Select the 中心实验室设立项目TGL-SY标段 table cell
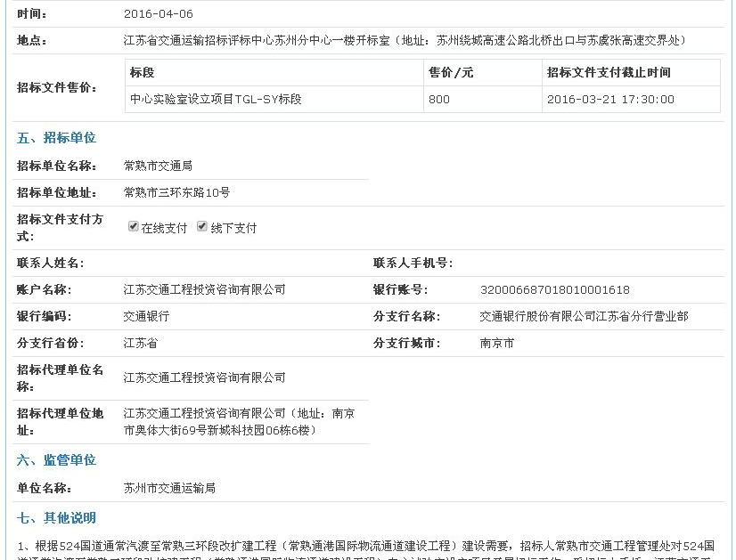The width and height of the screenshot is (736, 560). pyautogui.click(x=216, y=99)
